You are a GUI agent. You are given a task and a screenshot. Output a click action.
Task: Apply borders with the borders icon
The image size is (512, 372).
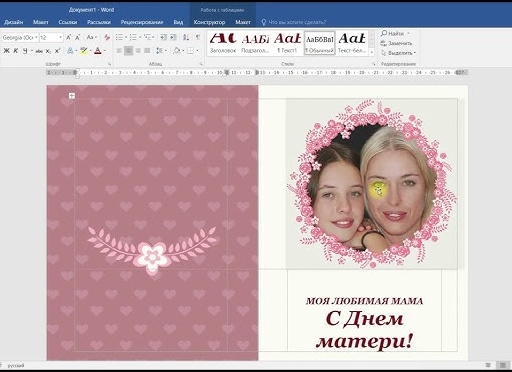pos(190,51)
